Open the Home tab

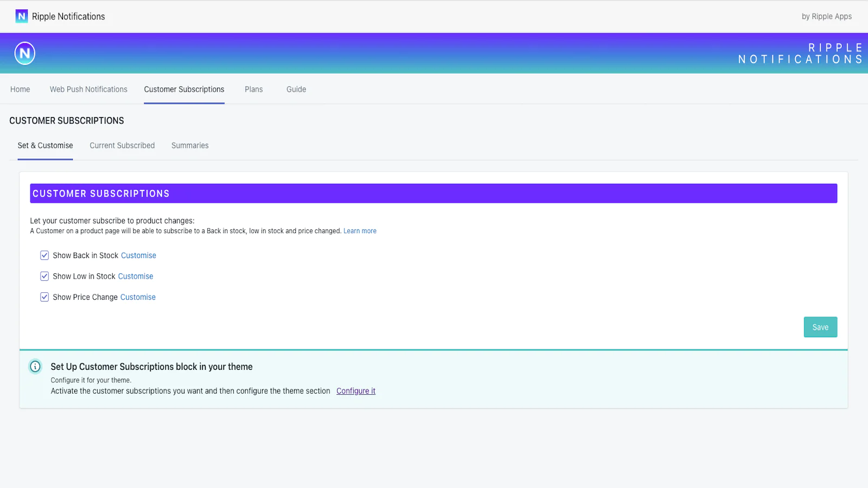[20, 89]
